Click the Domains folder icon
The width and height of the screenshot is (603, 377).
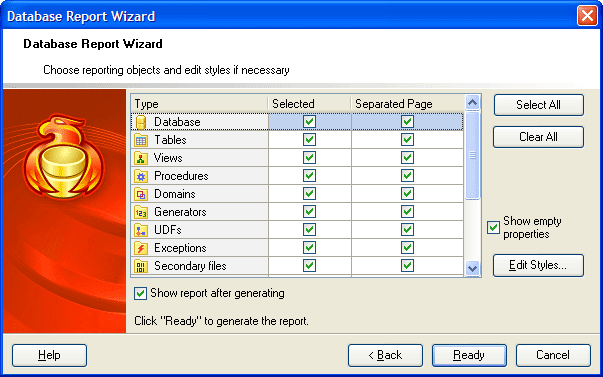141,194
